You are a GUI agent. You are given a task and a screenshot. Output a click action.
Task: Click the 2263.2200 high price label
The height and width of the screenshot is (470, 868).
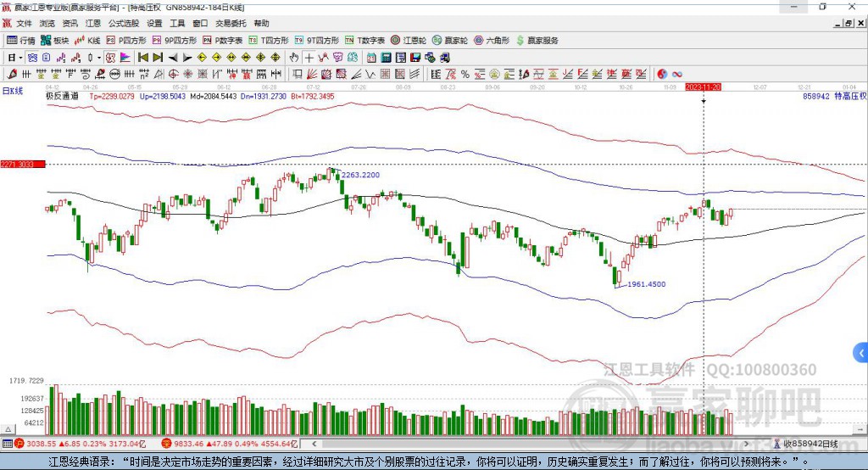click(360, 175)
